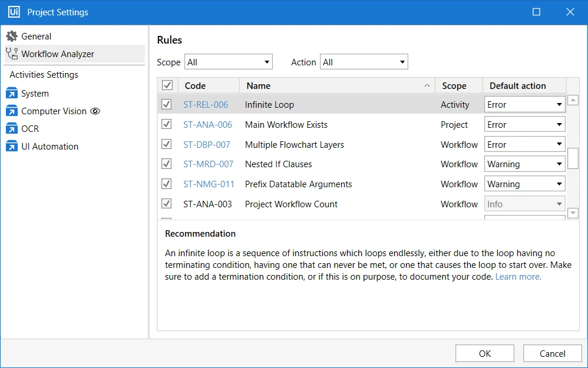
Task: Uncheck the Nested If Clauses checkbox
Action: click(167, 164)
